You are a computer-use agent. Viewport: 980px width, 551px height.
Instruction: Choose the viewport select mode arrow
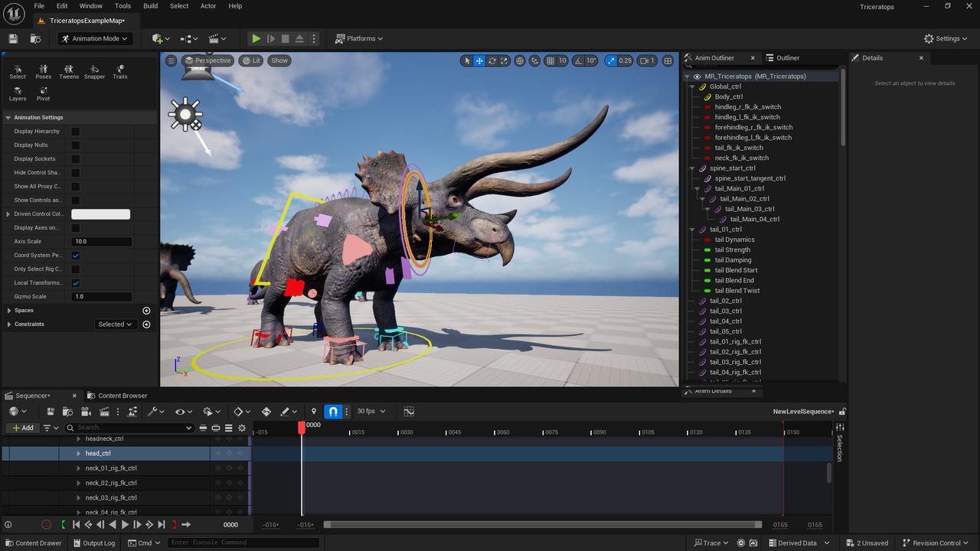pyautogui.click(x=467, y=60)
